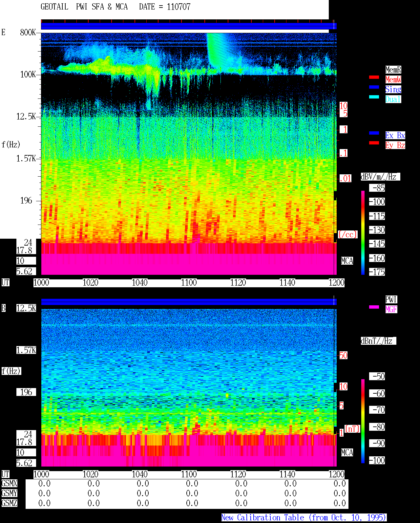This screenshot has width=420, height=523.
Task: Select the PWI legend label
Action: tap(391, 299)
